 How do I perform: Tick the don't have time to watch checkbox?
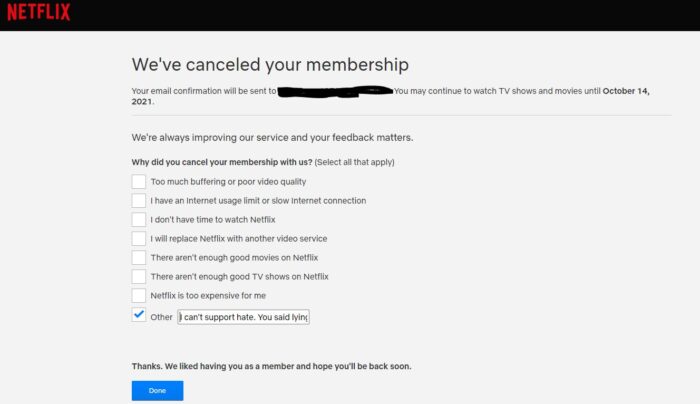(x=138, y=220)
